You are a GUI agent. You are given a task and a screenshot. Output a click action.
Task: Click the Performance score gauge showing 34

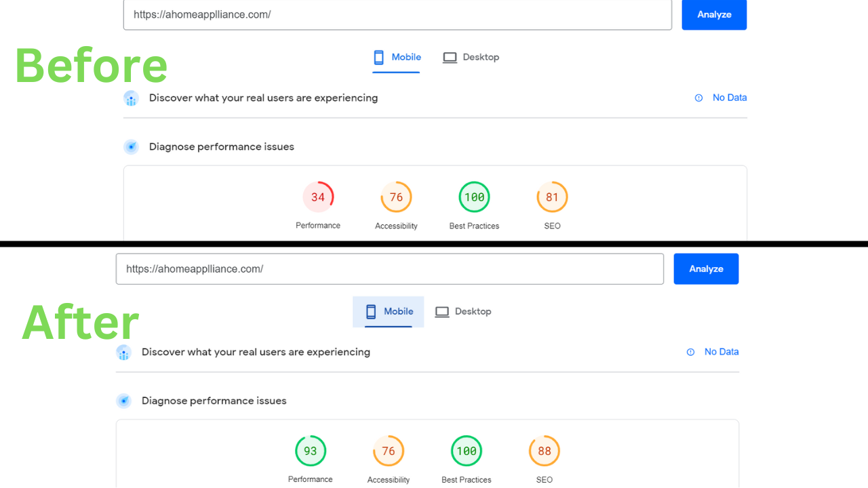(x=318, y=197)
